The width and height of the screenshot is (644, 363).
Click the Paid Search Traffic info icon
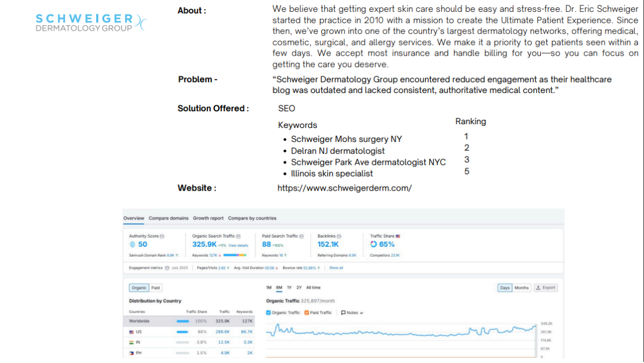point(301,237)
